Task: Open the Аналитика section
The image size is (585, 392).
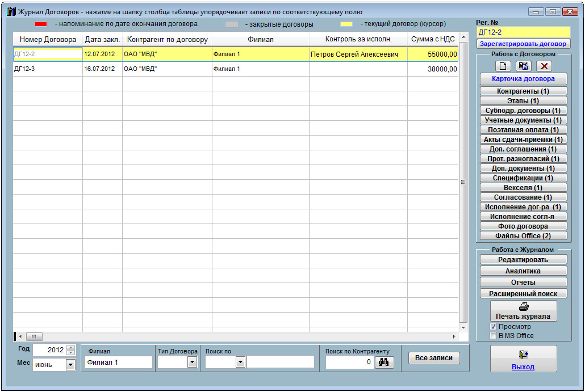Action: [523, 271]
